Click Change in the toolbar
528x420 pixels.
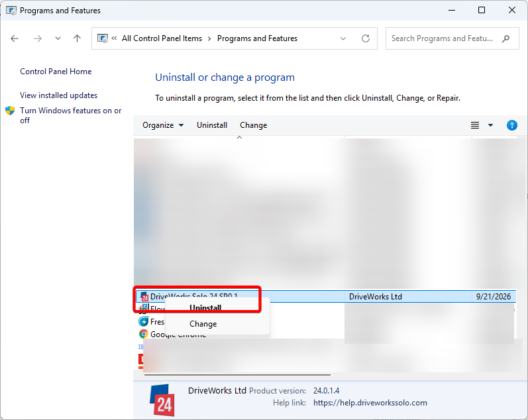pos(253,125)
